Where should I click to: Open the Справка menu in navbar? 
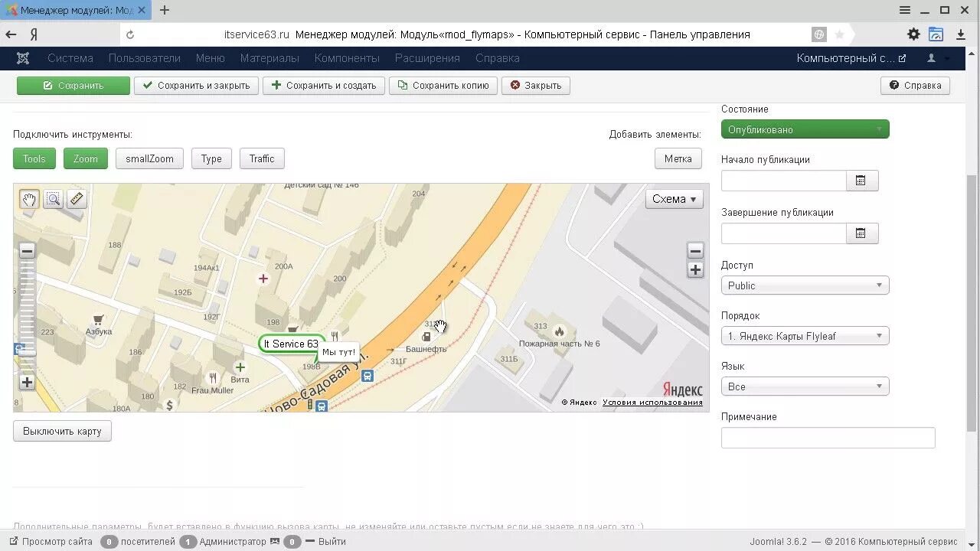[x=498, y=58]
